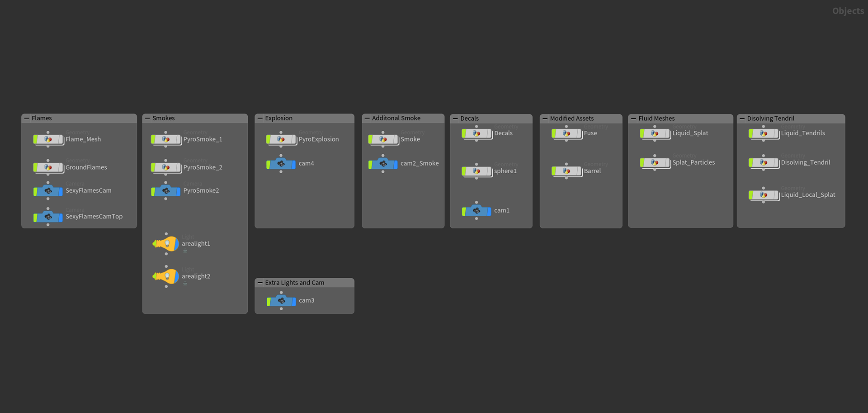Click the Liquid_Local_Splat node name label
This screenshot has width=868, height=413.
tap(808, 195)
